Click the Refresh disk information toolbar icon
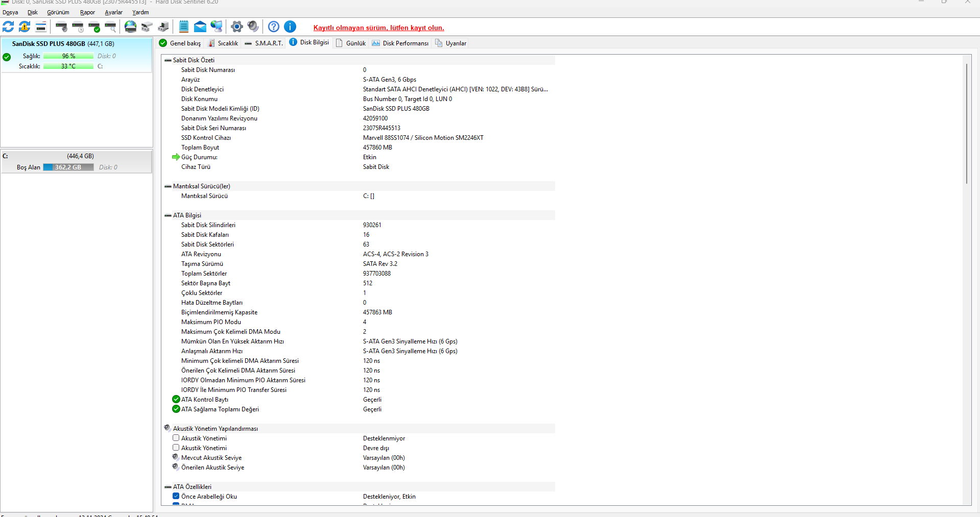 point(8,27)
